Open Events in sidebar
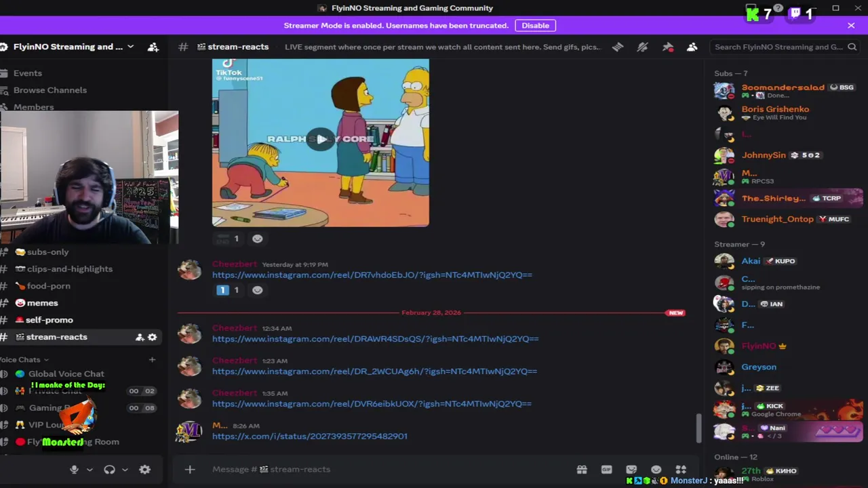Viewport: 868px width, 488px height. pyautogui.click(x=27, y=73)
